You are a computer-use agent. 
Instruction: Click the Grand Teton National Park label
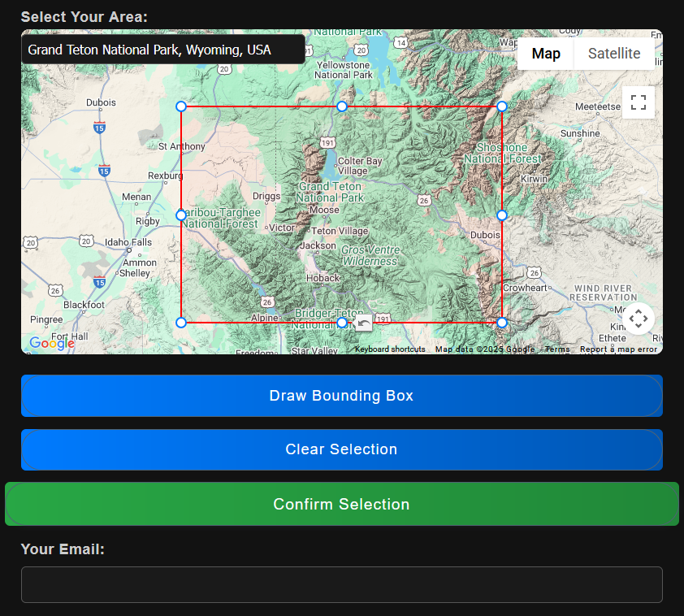tap(330, 192)
